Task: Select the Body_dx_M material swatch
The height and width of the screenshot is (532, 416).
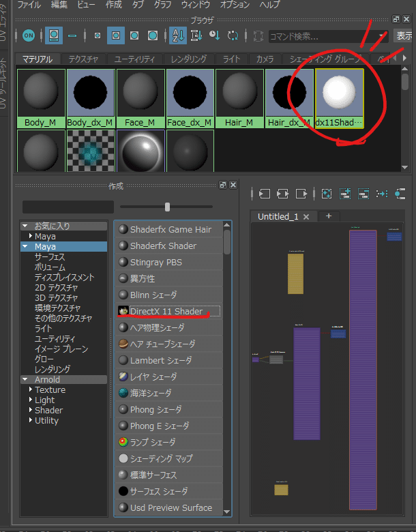Action: click(90, 98)
